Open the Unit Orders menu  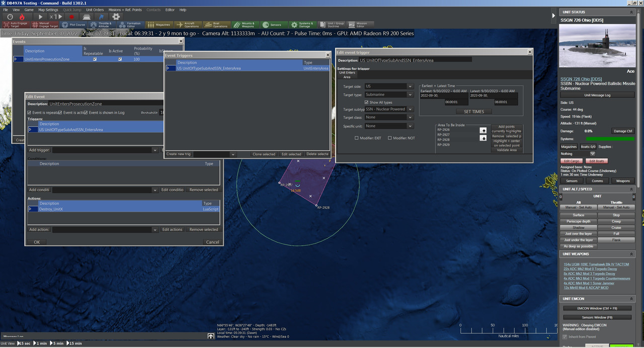click(x=95, y=10)
